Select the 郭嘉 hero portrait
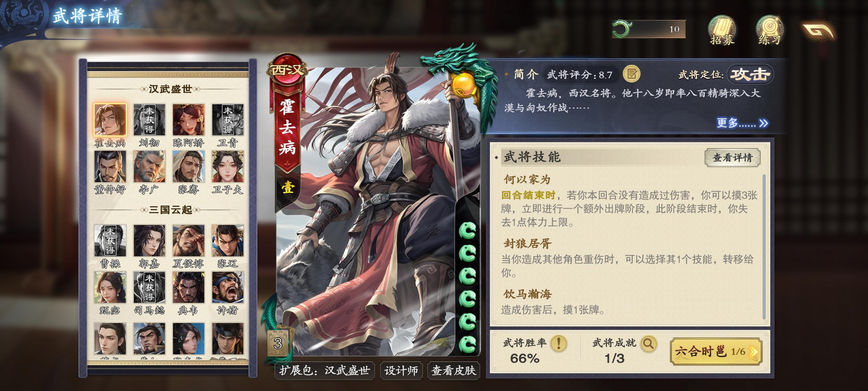868x391 pixels. click(x=149, y=240)
